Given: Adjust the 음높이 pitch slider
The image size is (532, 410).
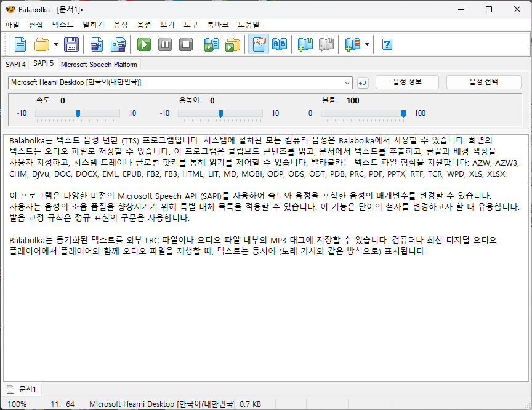Looking at the screenshot, I should (x=220, y=114).
